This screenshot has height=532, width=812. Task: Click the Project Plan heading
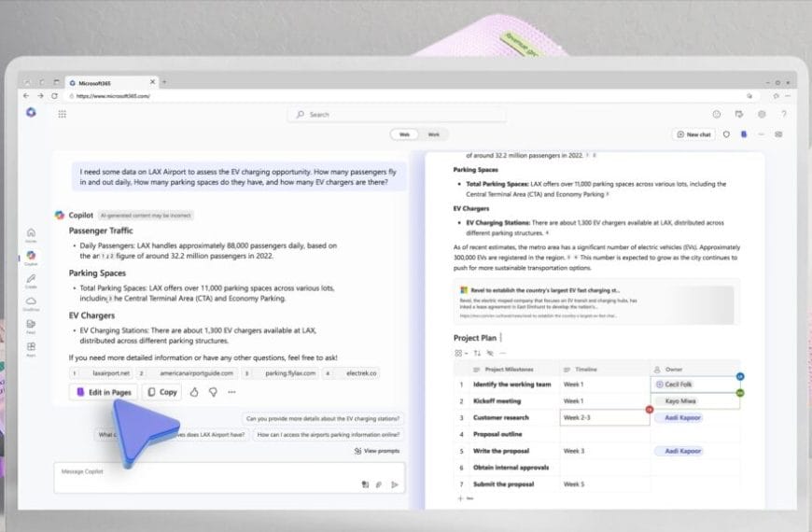coord(475,338)
